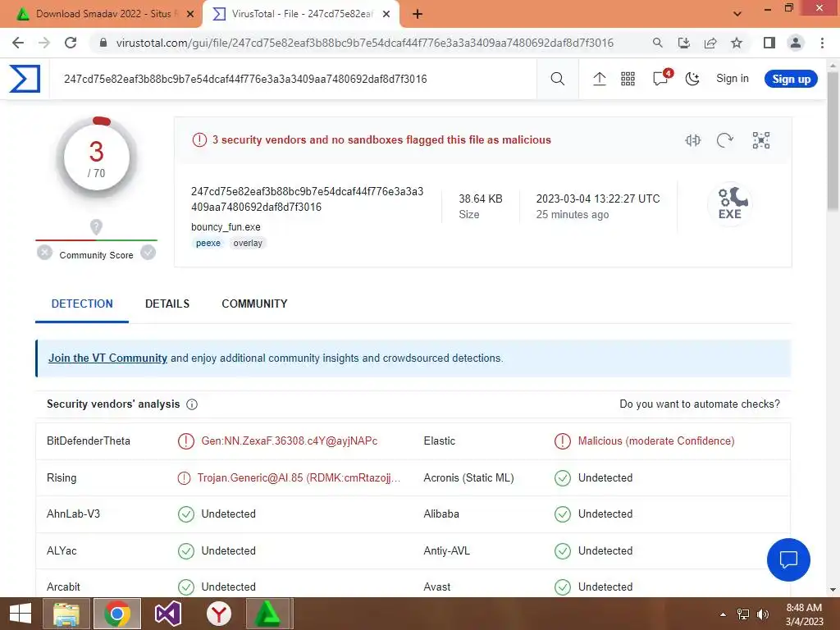Screen dimensions: 840x630
Task: Open the blue chat bubble button
Action: tap(788, 559)
